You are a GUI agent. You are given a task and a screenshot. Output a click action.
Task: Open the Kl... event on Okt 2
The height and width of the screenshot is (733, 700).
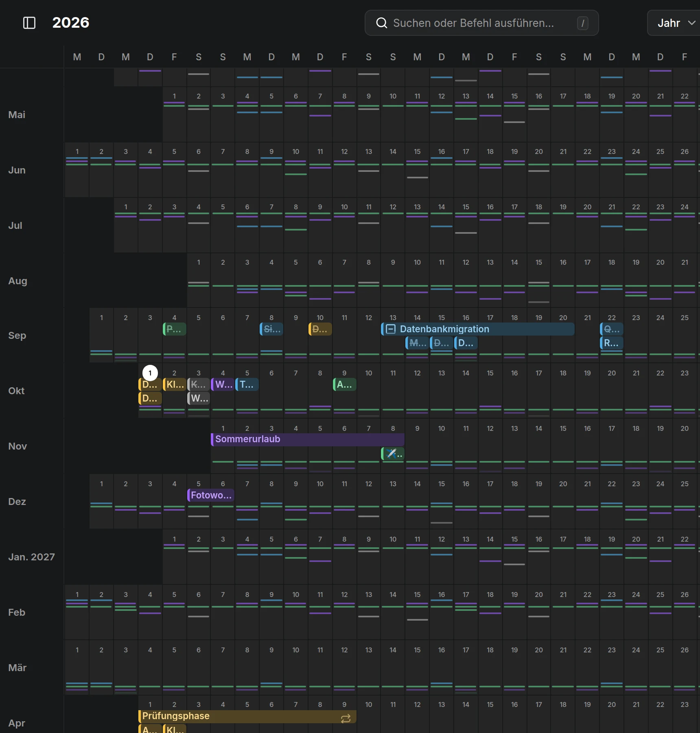pyautogui.click(x=175, y=384)
